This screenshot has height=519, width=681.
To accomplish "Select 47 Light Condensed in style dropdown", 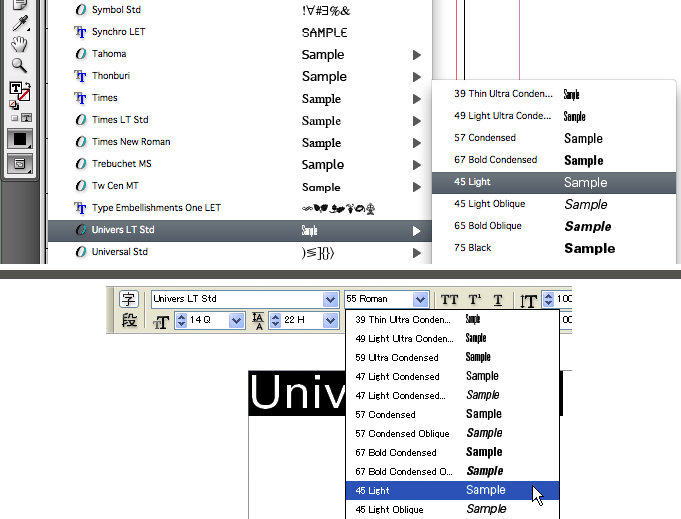I will coord(452,377).
